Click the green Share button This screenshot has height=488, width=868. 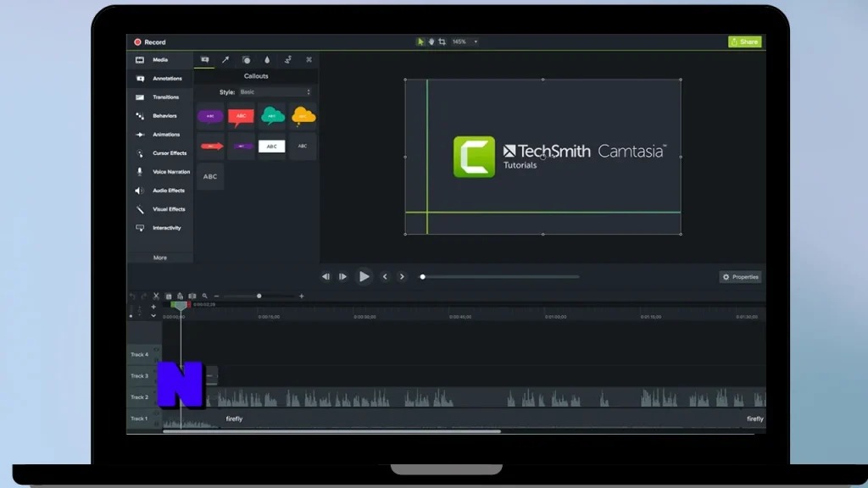[x=744, y=42]
